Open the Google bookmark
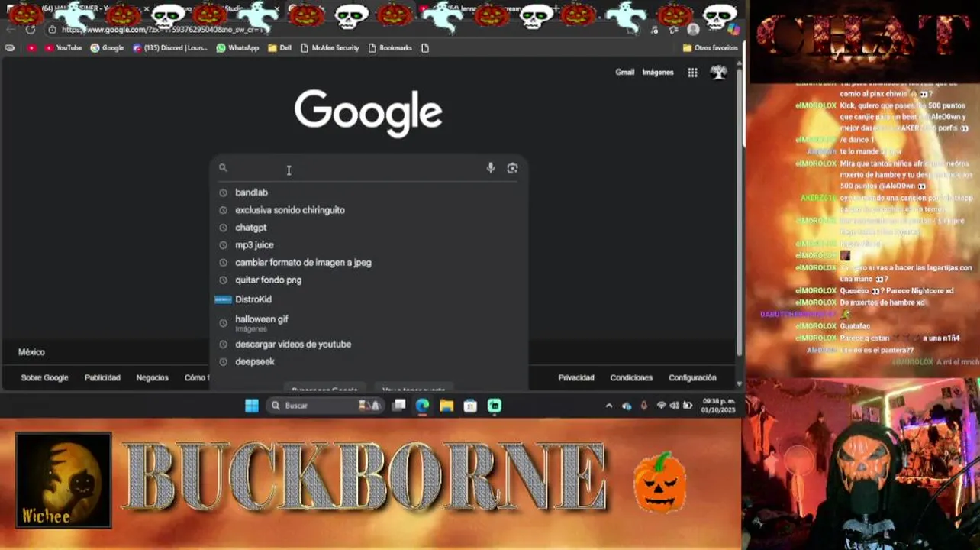The width and height of the screenshot is (980, 550). tap(107, 47)
